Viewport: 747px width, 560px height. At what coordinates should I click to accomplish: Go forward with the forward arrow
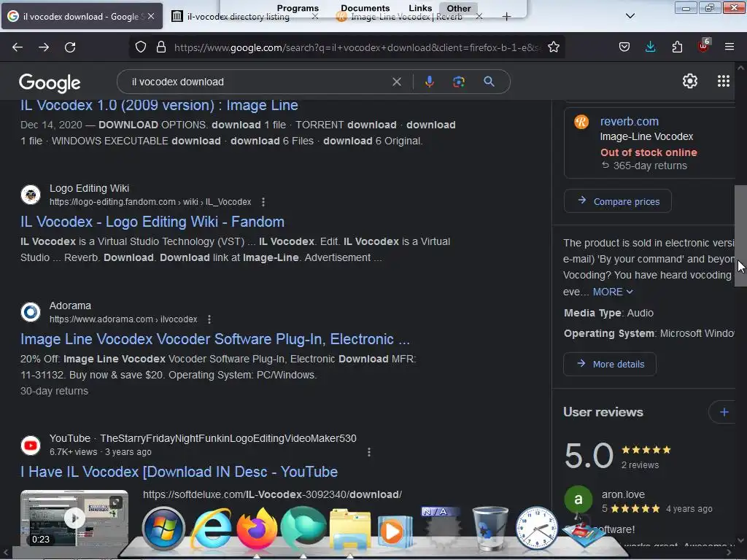pos(44,47)
